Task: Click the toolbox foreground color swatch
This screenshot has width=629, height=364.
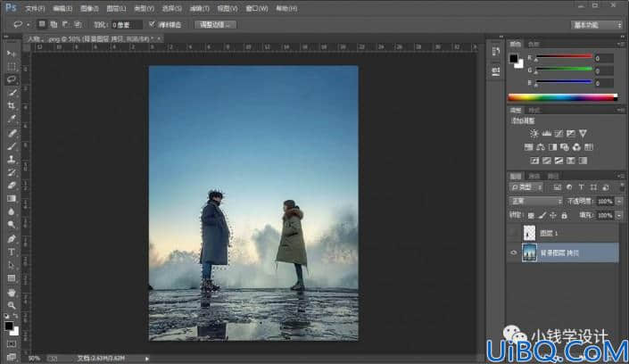Action: coord(9,326)
